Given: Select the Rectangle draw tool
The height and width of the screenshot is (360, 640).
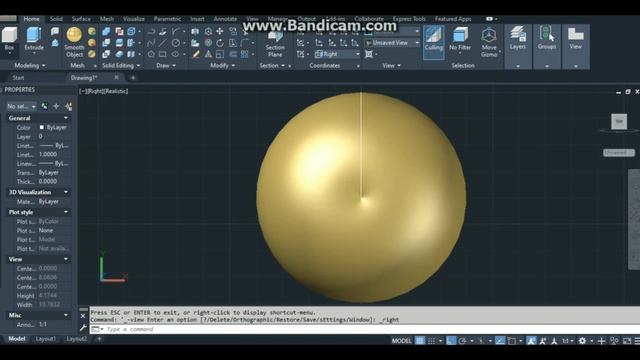Looking at the screenshot, I should point(163,54).
